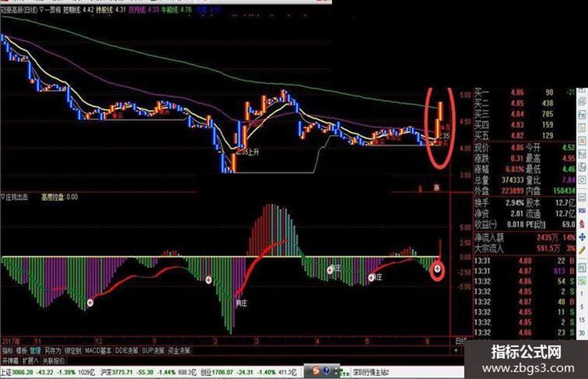Click the notepad icon above the B icon
The width and height of the screenshot is (588, 379).
coord(582,128)
